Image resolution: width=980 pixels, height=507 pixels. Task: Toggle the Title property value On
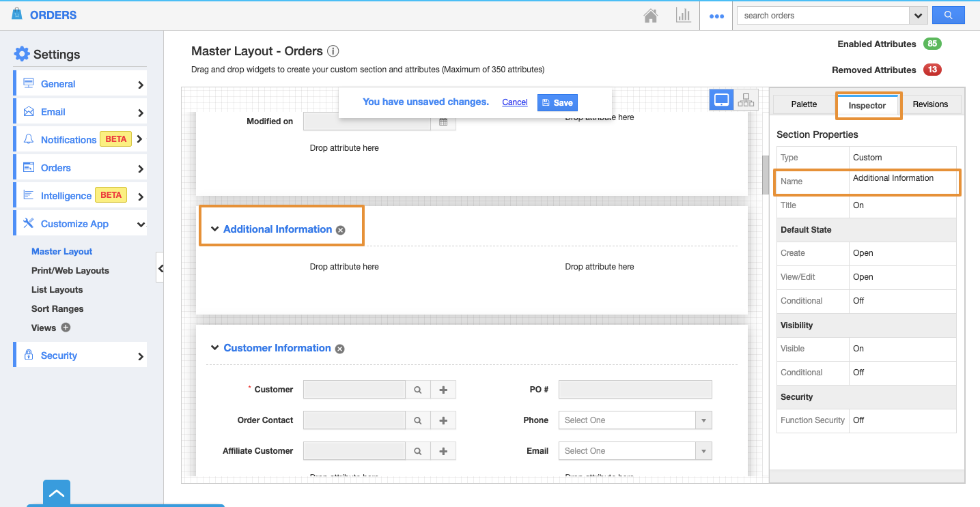(x=858, y=205)
